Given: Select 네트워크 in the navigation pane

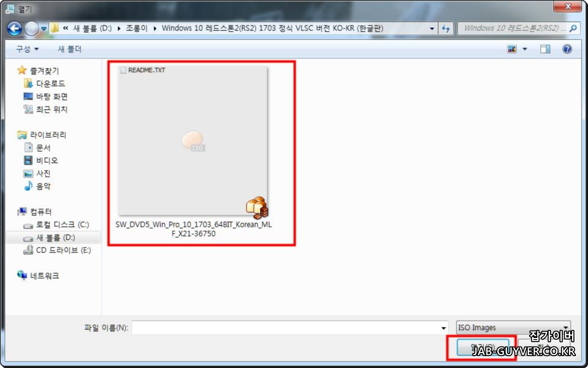Looking at the screenshot, I should [45, 276].
